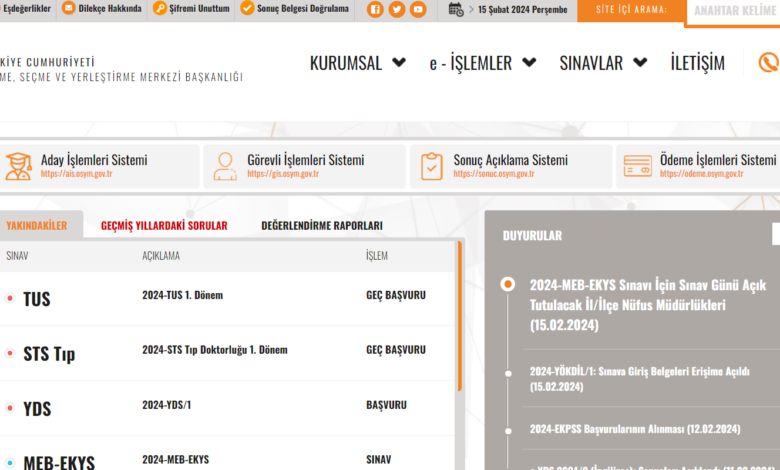Click the orange phone icon next to İLETİŞİM

(768, 63)
